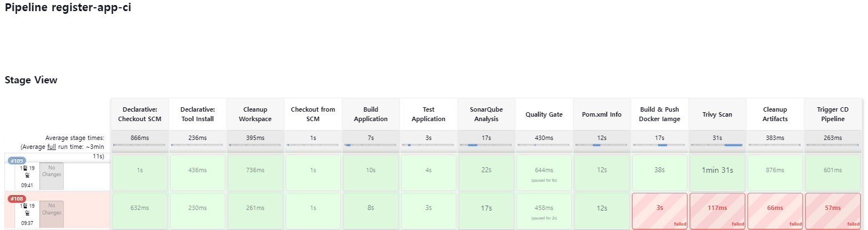Open build #109 badge
The image size is (868, 230).
pyautogui.click(x=17, y=161)
